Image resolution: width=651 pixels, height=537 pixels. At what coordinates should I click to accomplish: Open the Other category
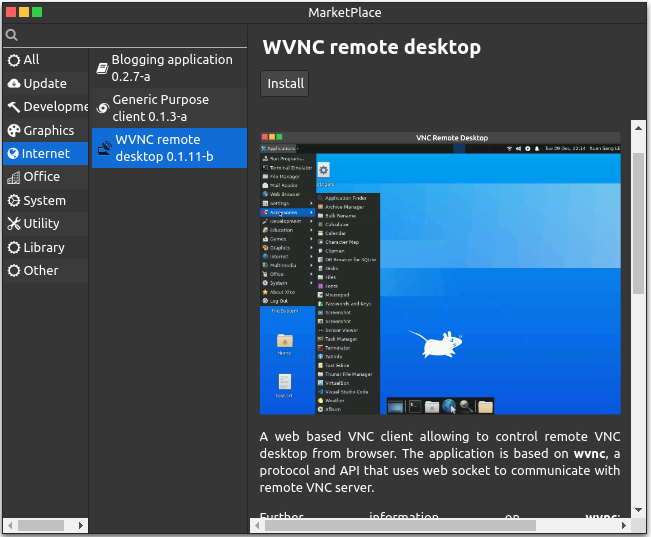[45, 271]
